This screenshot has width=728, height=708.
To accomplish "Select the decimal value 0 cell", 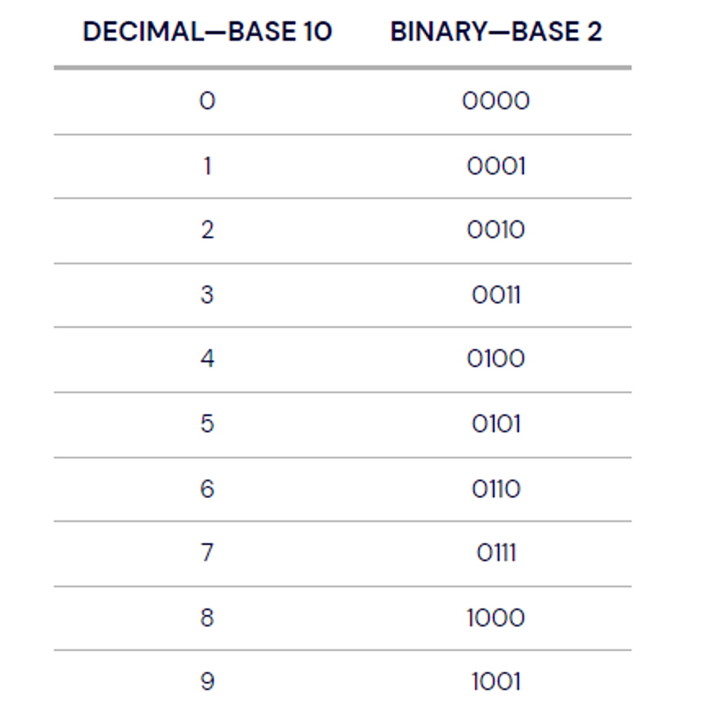I will pyautogui.click(x=207, y=100).
